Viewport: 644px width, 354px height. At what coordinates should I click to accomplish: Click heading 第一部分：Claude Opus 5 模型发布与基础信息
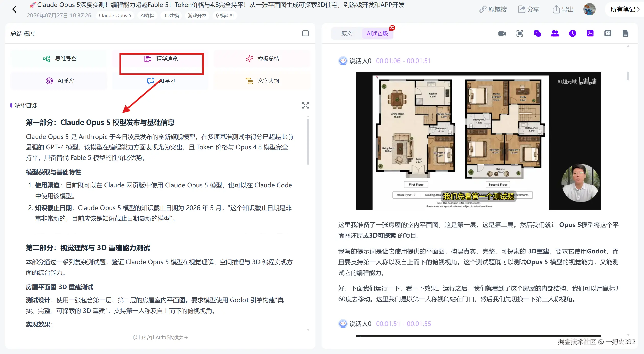(100, 123)
